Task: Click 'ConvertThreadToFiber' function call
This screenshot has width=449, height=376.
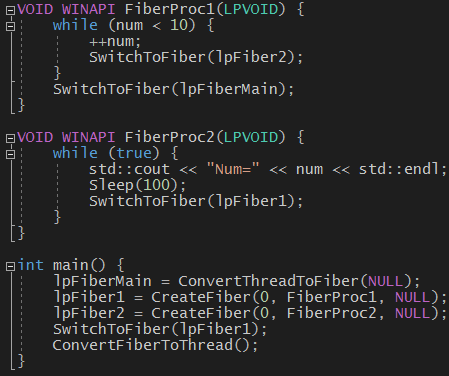Action: (269, 281)
